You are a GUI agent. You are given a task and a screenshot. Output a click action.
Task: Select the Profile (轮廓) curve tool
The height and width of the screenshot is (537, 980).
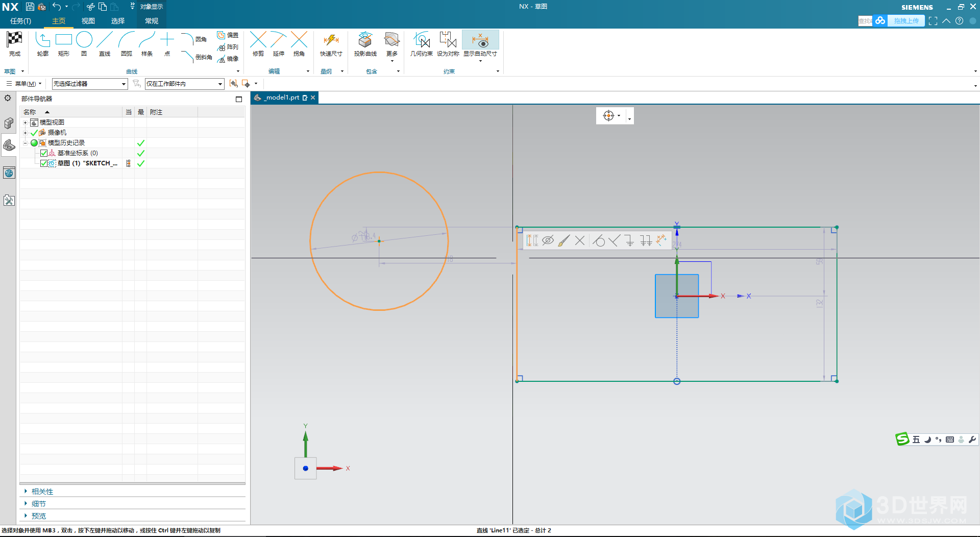pos(43,43)
